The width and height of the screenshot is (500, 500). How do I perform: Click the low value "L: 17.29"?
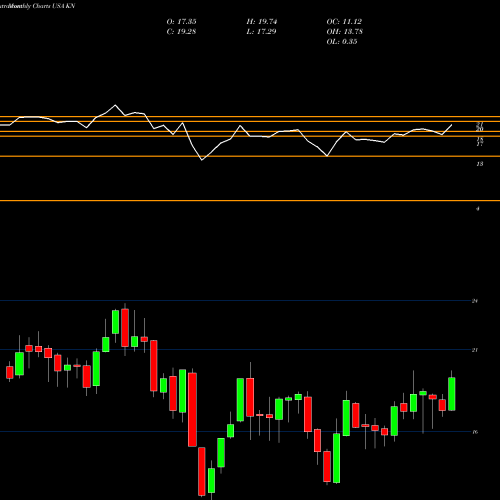[x=262, y=32]
